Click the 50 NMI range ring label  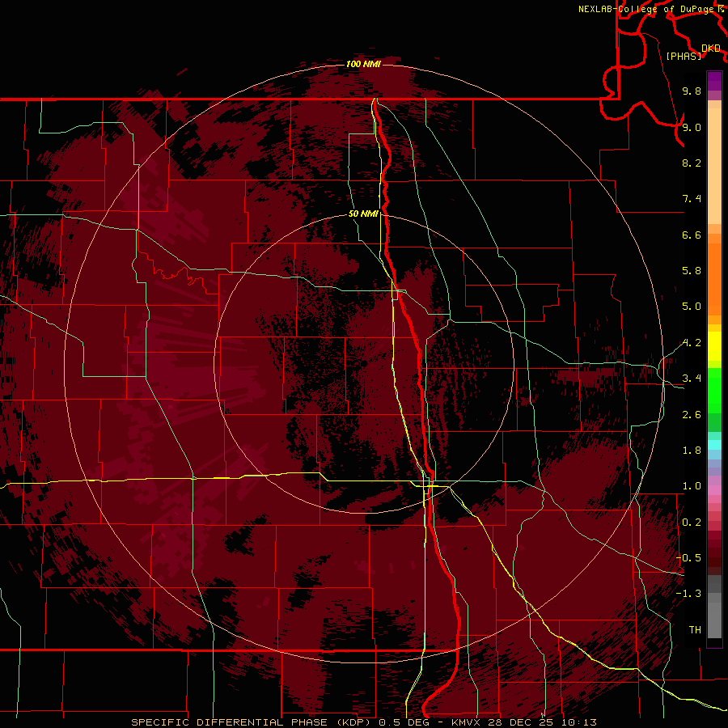click(x=363, y=214)
